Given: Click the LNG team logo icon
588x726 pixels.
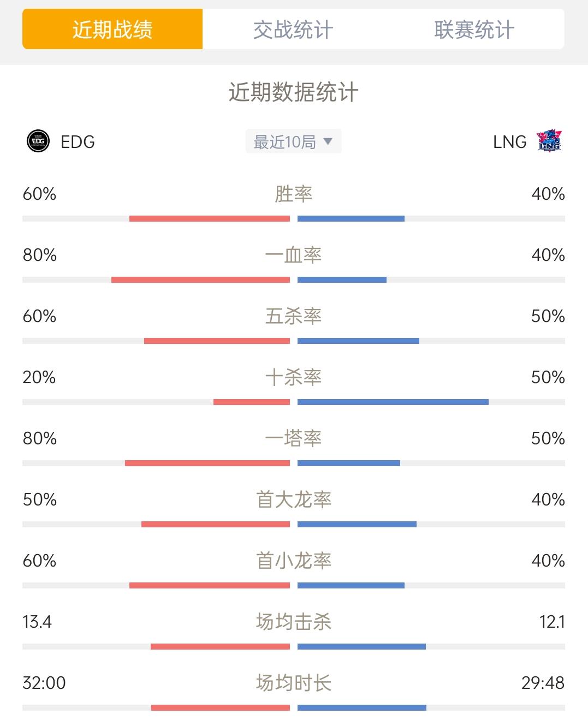Looking at the screenshot, I should point(549,141).
